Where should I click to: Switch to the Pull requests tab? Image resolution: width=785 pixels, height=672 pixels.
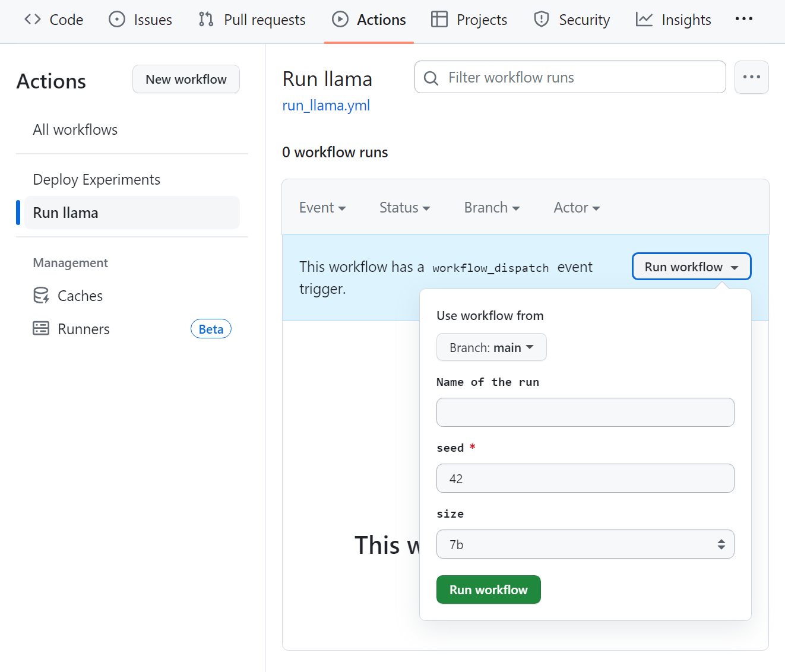click(x=252, y=20)
